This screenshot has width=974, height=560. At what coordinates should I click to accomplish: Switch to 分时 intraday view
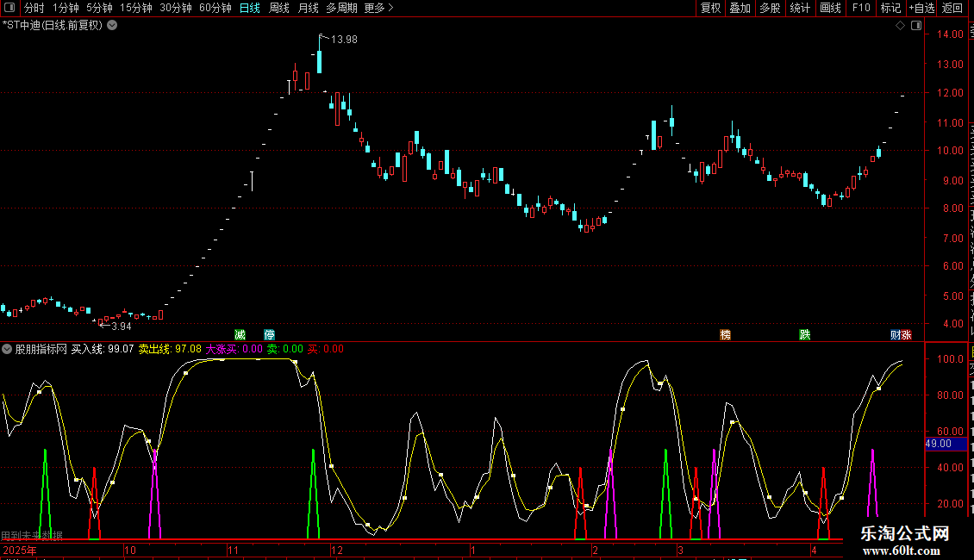coord(34,8)
